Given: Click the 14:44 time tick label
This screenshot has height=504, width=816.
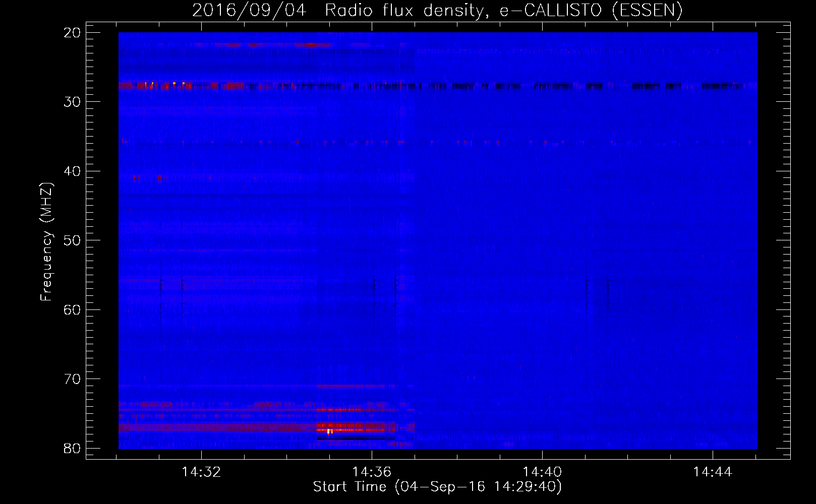Looking at the screenshot, I should (713, 472).
